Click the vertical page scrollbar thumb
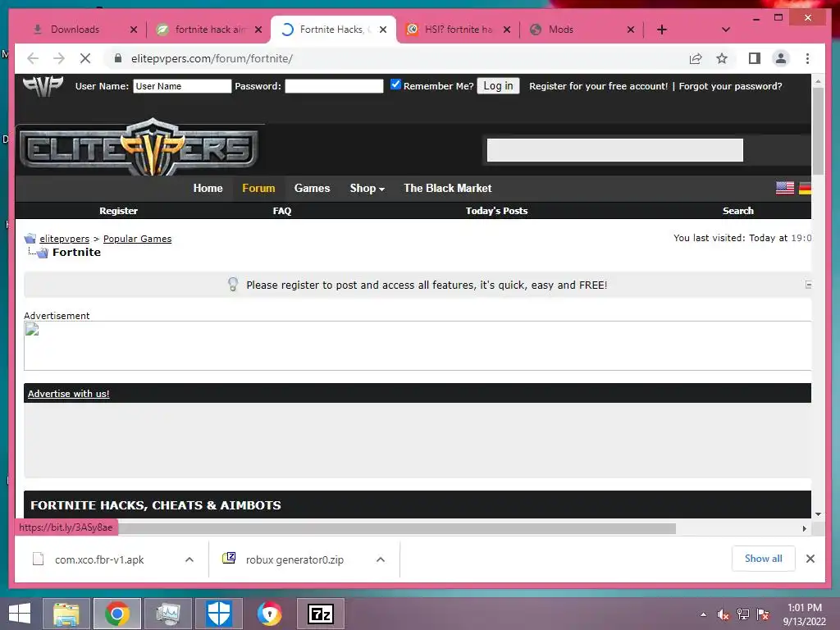 coord(818,131)
